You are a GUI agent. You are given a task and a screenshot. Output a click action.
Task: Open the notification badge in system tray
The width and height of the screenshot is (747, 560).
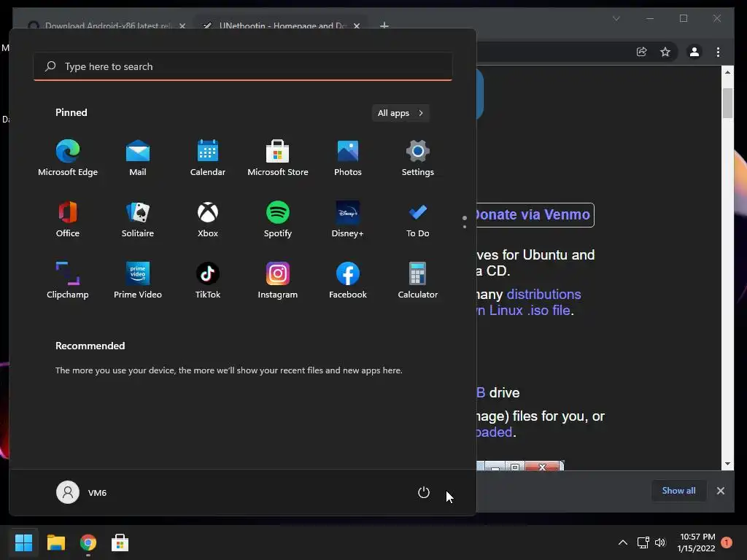coord(727,542)
